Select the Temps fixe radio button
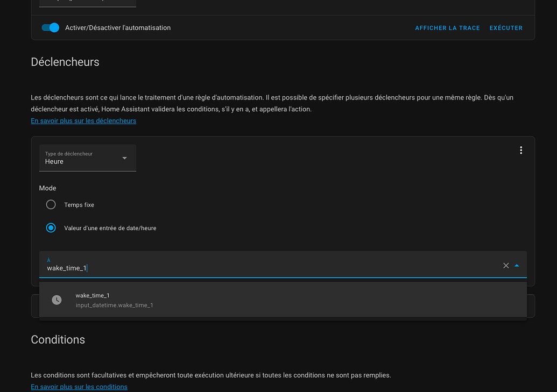This screenshot has width=557, height=392. point(51,205)
